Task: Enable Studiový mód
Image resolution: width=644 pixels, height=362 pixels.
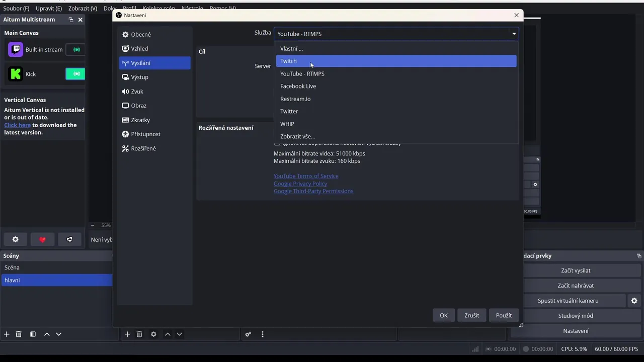Action: [x=576, y=316]
